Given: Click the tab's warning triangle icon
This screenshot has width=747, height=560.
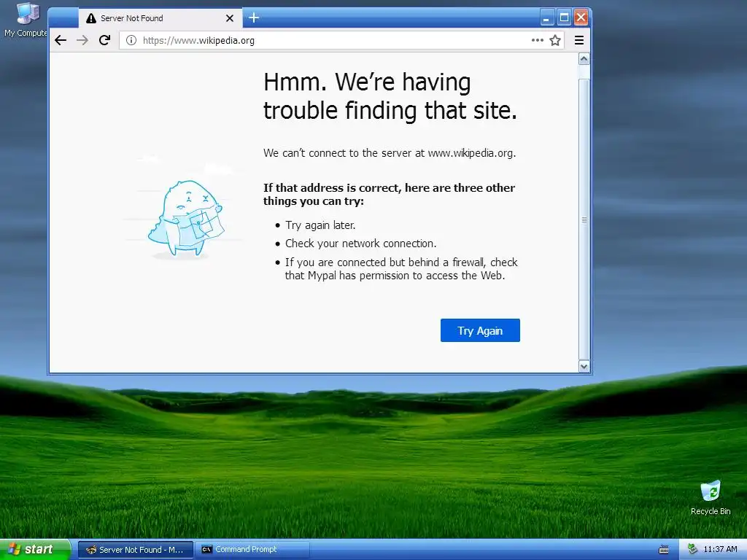Looking at the screenshot, I should pos(91,18).
